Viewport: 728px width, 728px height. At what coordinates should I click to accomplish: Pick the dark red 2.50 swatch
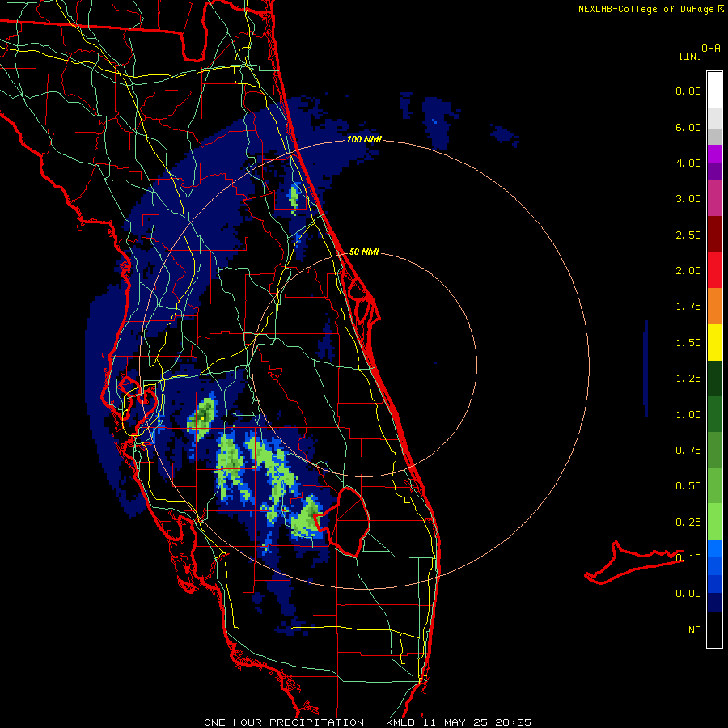click(x=714, y=235)
